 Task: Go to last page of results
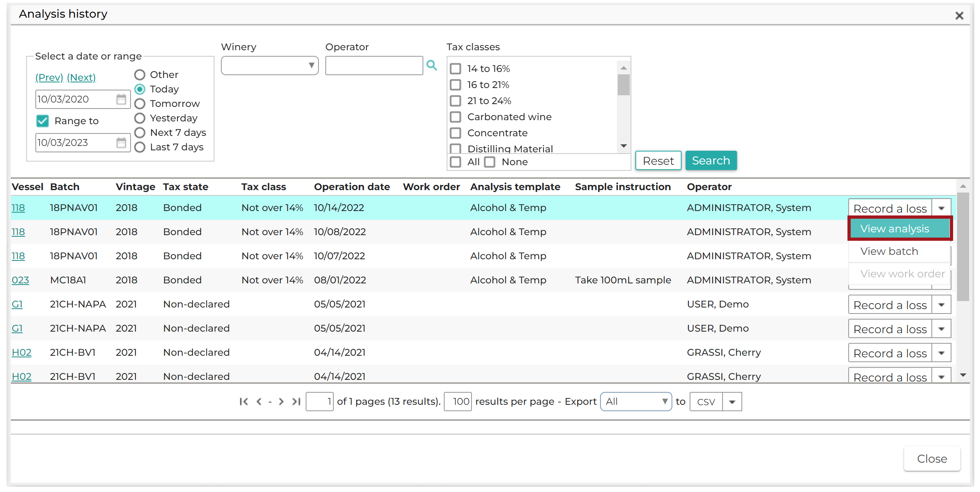(296, 402)
